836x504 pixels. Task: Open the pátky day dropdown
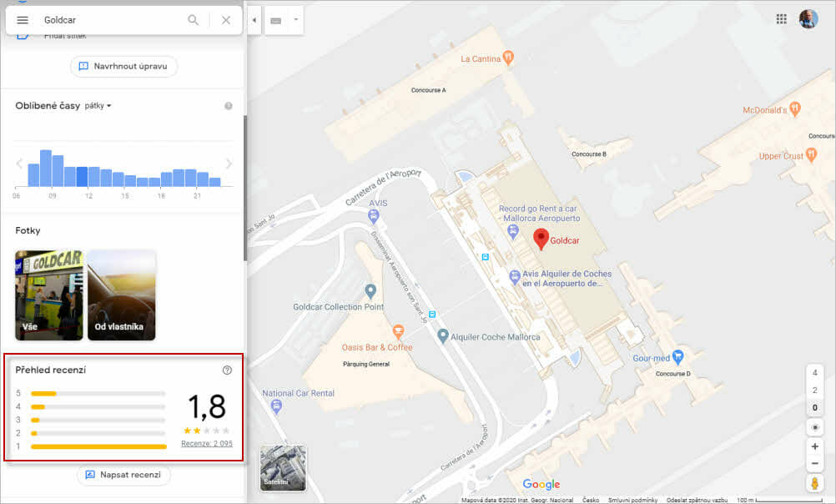(98, 106)
